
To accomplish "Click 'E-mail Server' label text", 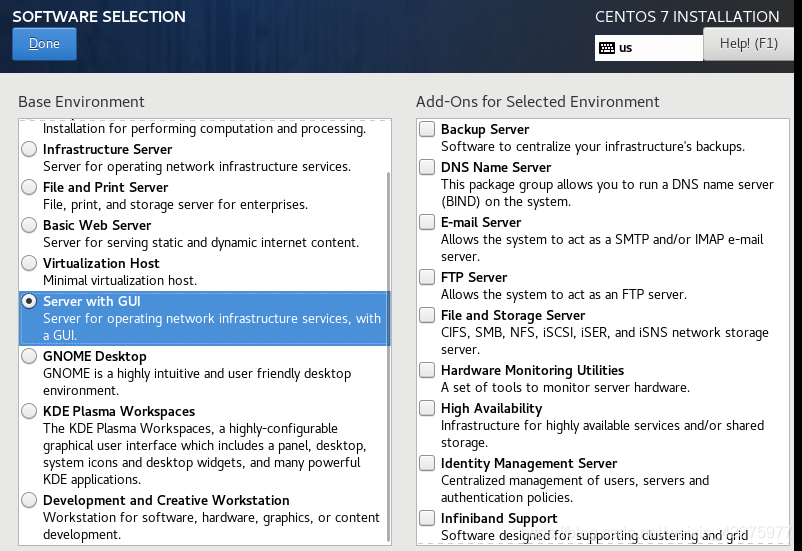I will click(481, 223).
